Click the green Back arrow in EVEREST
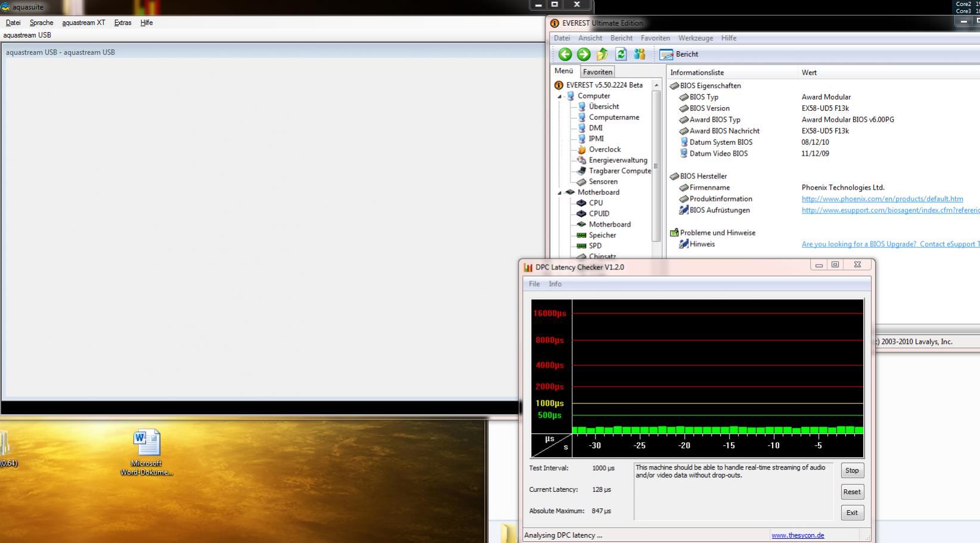Screen dimensions: 980x543 pos(565,54)
